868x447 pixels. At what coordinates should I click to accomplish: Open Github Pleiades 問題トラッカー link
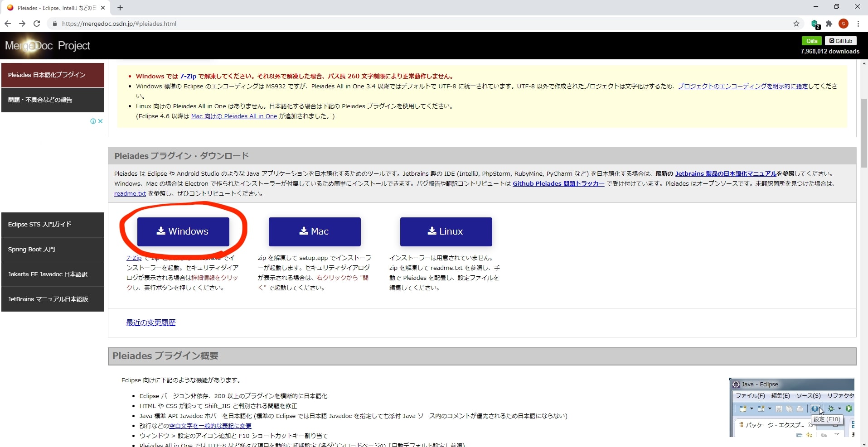(558, 183)
